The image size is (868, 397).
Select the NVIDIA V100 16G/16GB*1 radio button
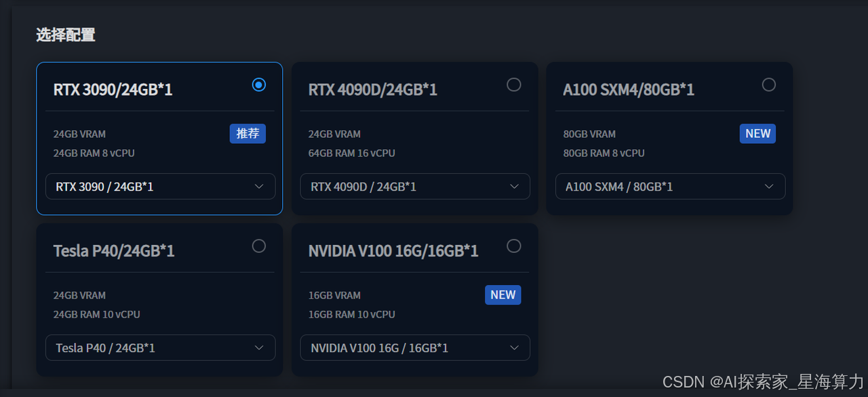(513, 246)
